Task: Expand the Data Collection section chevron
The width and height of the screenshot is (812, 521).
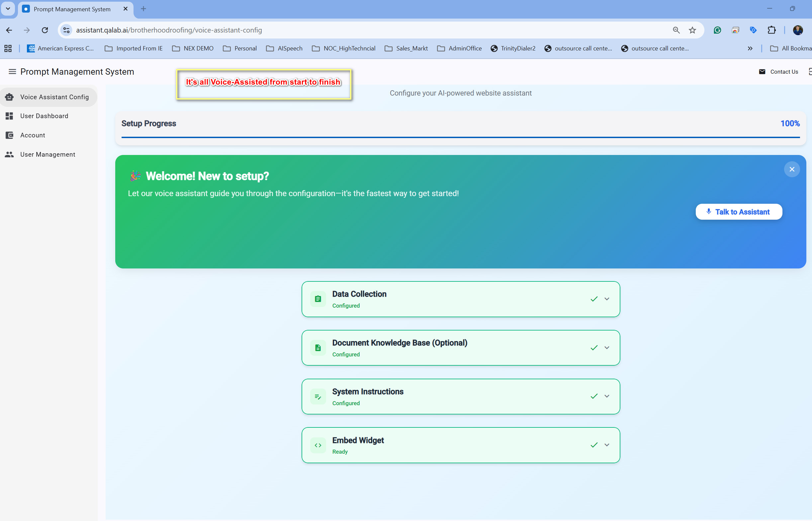Action: pos(606,299)
